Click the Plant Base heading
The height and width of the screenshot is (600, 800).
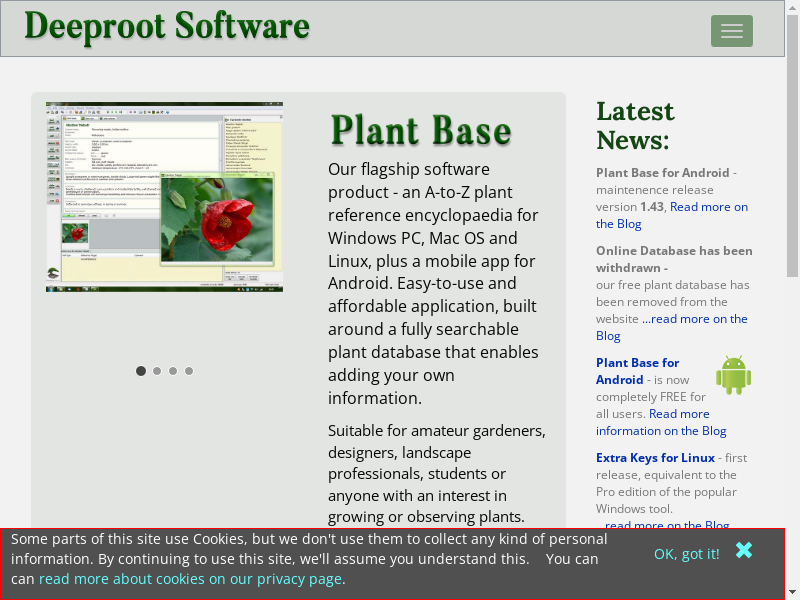(x=420, y=131)
